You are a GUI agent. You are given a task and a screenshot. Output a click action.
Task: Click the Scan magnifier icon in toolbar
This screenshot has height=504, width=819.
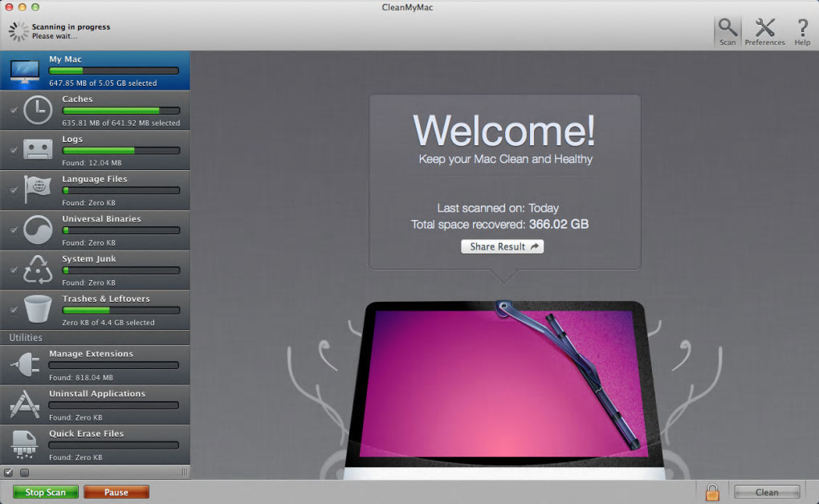727,26
